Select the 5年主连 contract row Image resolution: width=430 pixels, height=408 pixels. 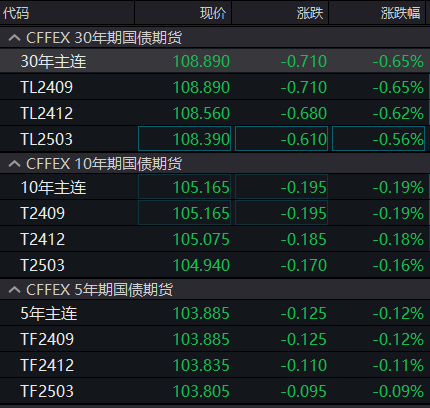click(x=215, y=313)
